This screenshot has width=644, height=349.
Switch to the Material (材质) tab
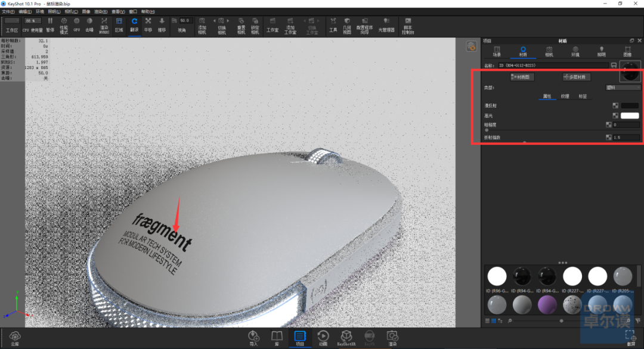[x=523, y=52]
